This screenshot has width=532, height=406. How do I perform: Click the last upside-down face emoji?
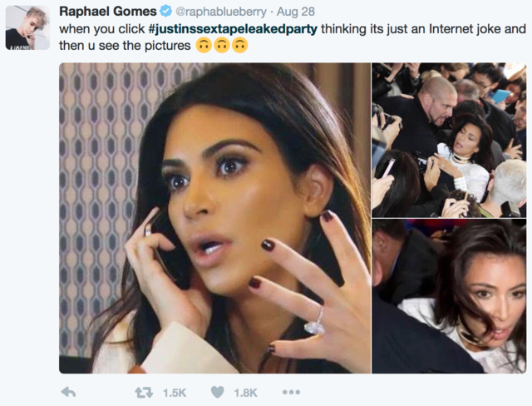pyautogui.click(x=240, y=45)
